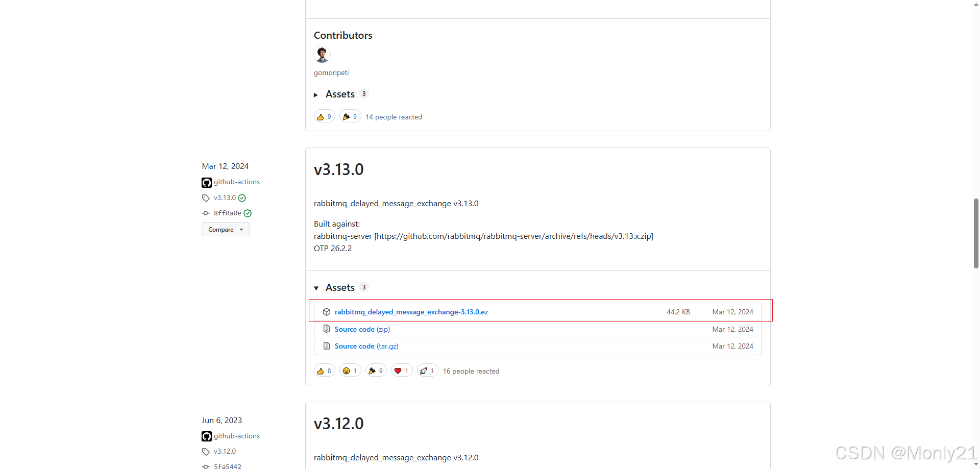
Task: Open the Compare dropdown
Action: (226, 230)
